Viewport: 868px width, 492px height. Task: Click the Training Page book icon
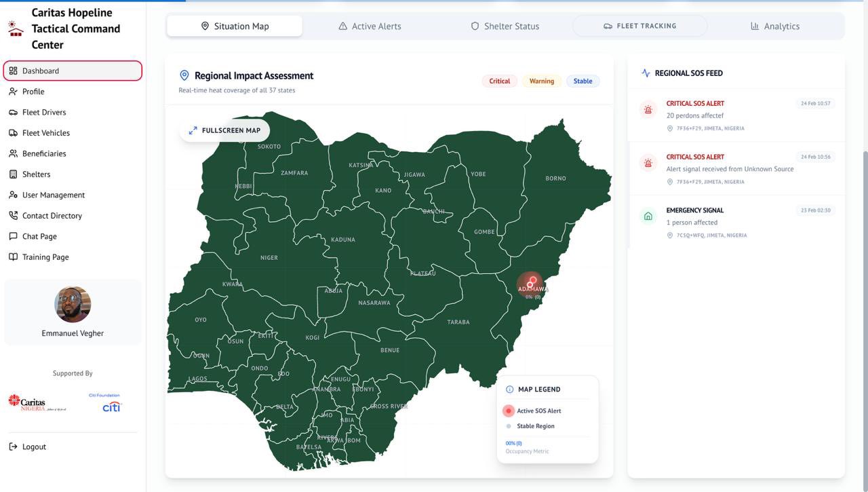(13, 257)
